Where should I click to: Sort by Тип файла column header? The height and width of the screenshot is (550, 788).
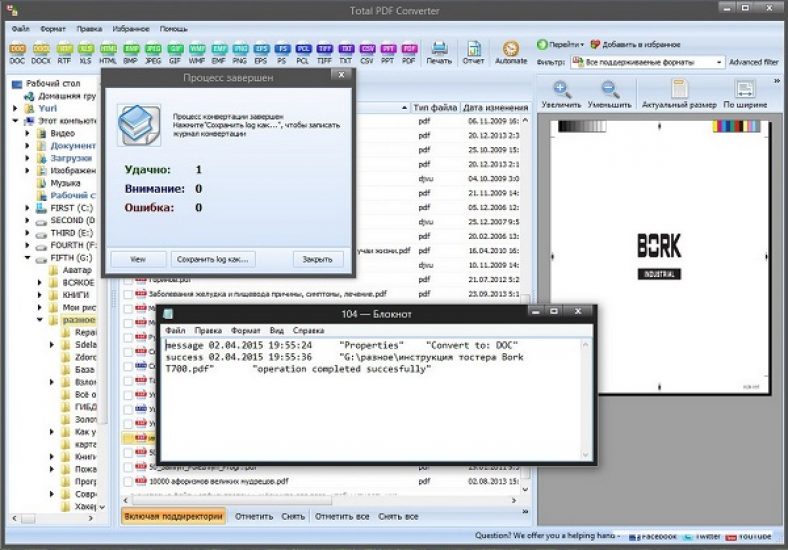(x=435, y=107)
